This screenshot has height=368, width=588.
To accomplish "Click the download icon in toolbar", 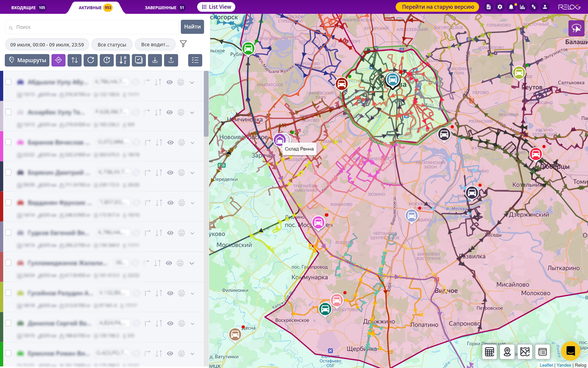I will click(x=155, y=60).
